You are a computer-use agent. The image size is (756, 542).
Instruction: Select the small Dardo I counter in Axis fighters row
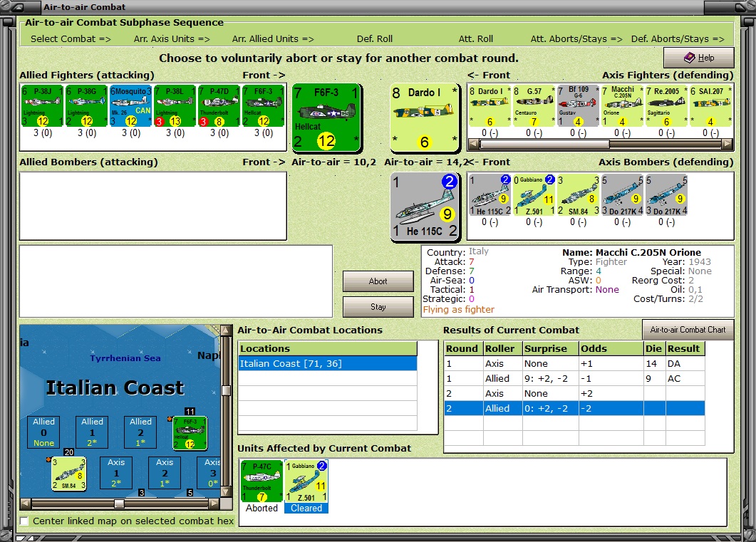pos(490,106)
